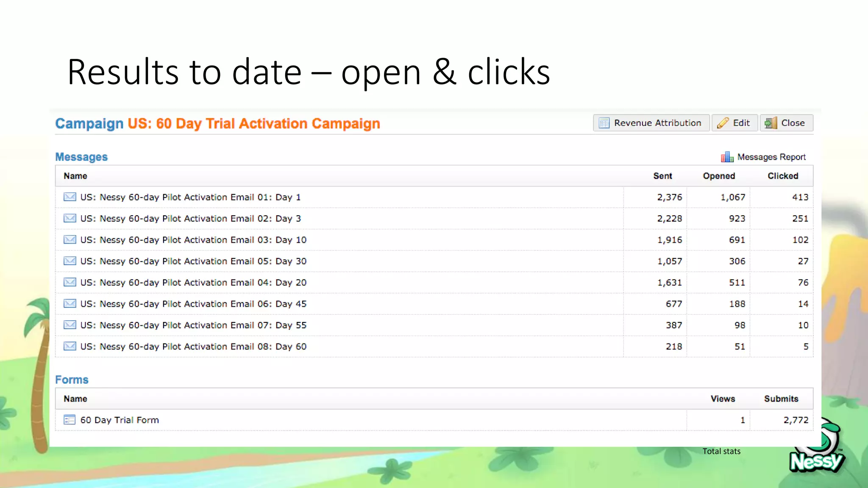
Task: Click the Close campaign button
Action: pos(786,123)
